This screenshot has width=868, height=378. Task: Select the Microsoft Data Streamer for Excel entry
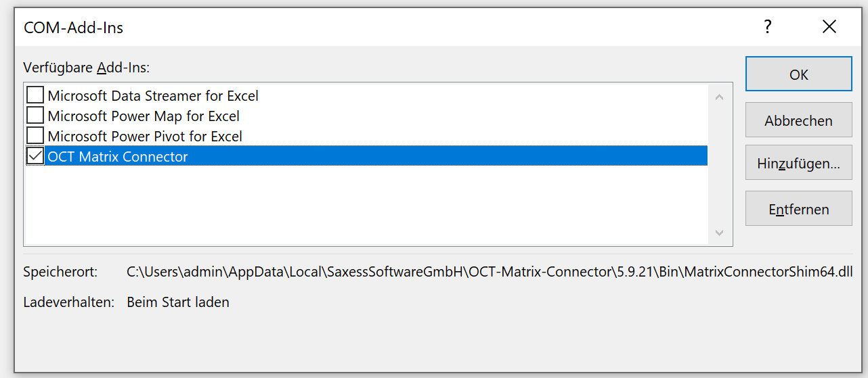[x=153, y=96]
